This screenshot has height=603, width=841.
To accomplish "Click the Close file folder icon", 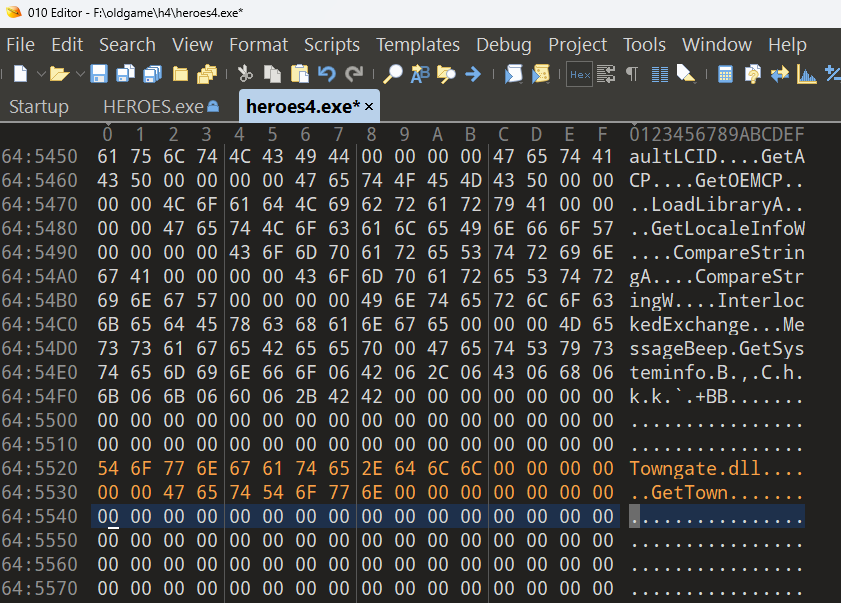I will [x=180, y=73].
